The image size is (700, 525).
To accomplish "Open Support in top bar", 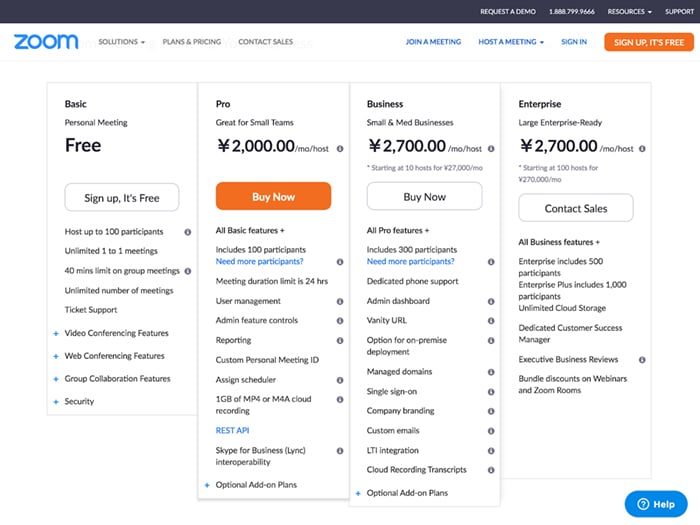I will click(x=679, y=12).
